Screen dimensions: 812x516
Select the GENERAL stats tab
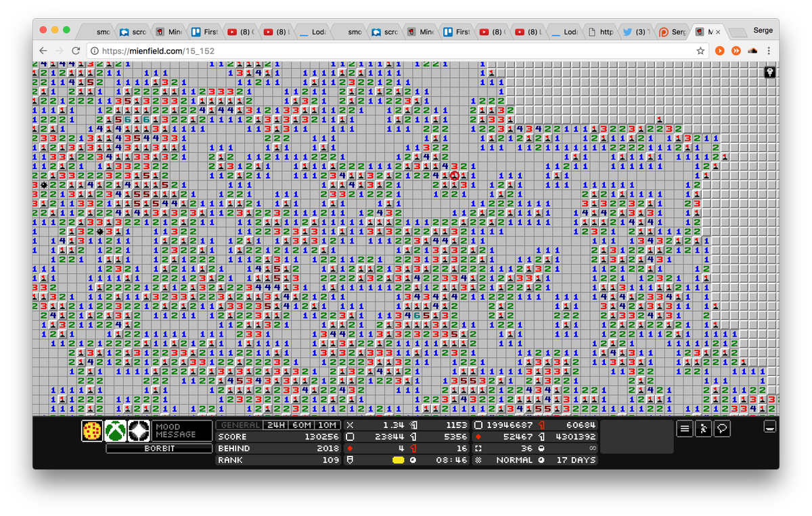240,425
